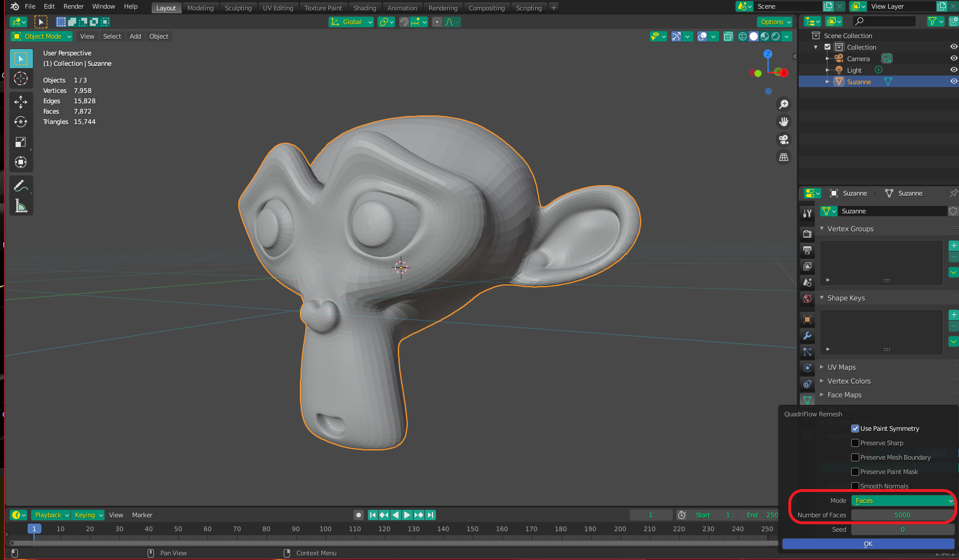Click the X axis on navigation gizmo
959x560 pixels.
coord(783,72)
